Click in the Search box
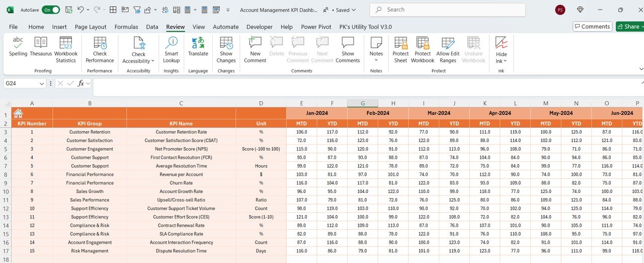 (x=448, y=10)
